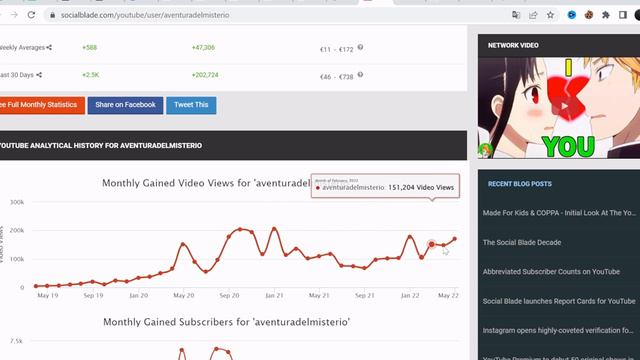This screenshot has height=360, width=640.
Task: Reload the page with the refresh icon
Action: (31, 15)
